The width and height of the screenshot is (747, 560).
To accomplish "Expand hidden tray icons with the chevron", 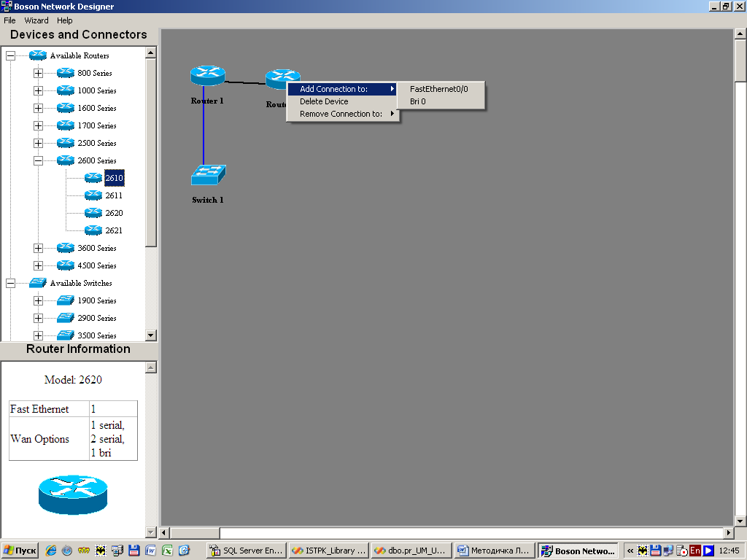I will coord(630,551).
